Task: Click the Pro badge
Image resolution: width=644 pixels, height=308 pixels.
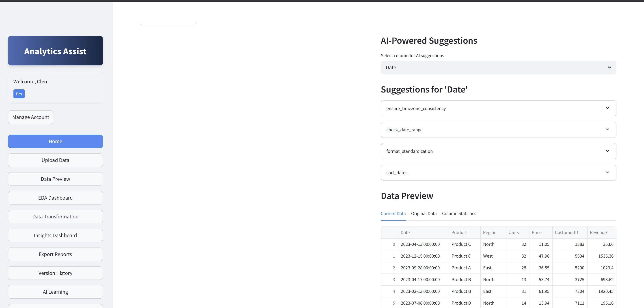Action: coord(19,94)
